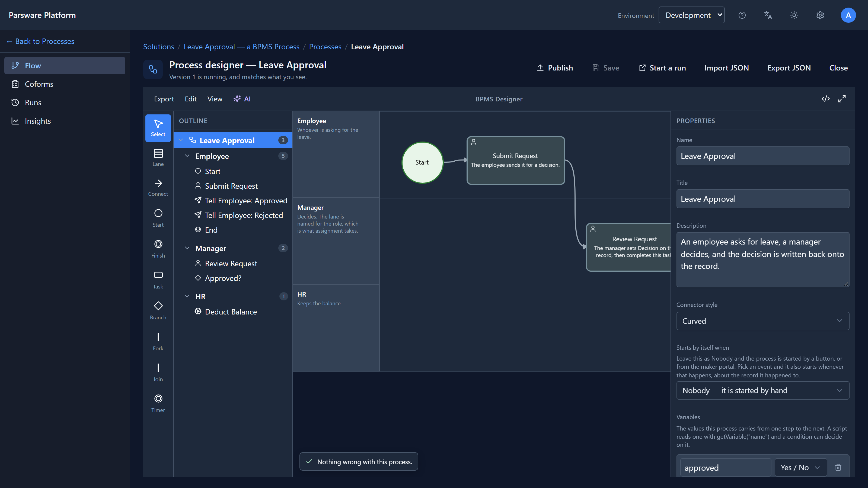Open the Connector style Curved dropdown
This screenshot has width=868, height=488.
[762, 321]
